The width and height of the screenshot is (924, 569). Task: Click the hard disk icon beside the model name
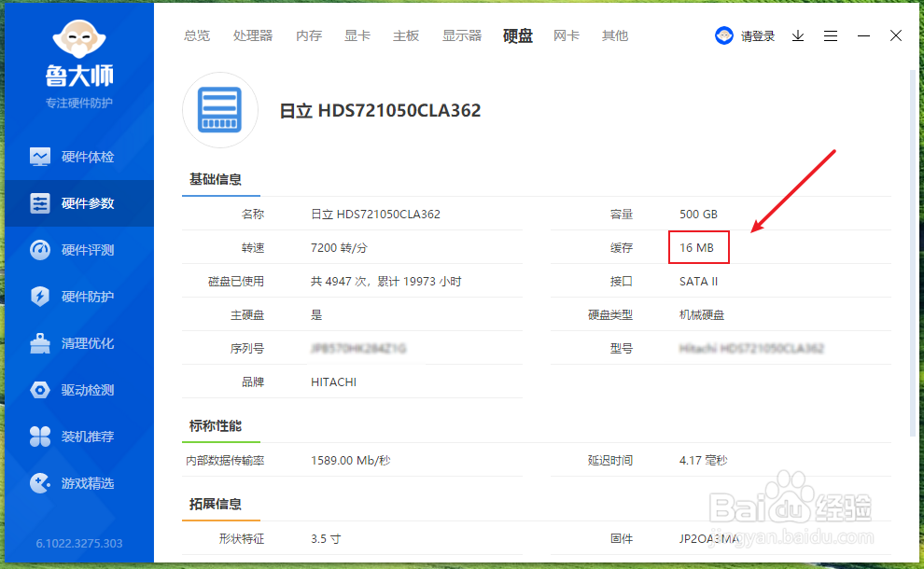tap(220, 109)
